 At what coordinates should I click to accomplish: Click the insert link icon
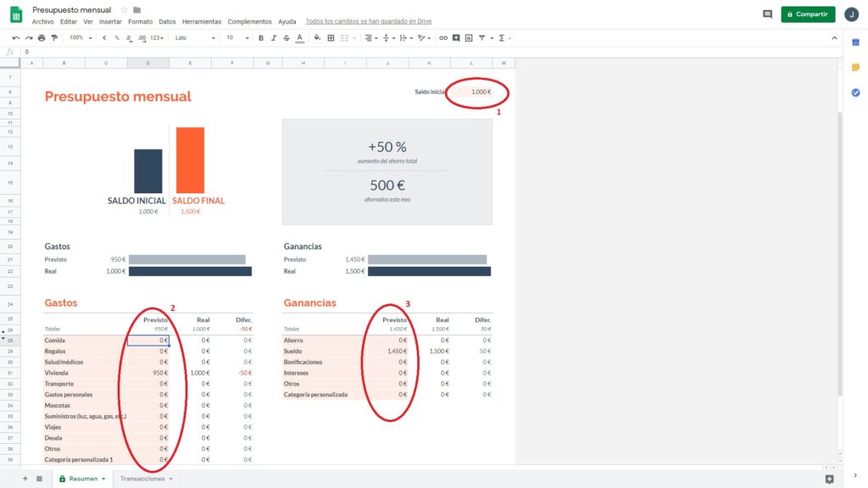pos(442,38)
